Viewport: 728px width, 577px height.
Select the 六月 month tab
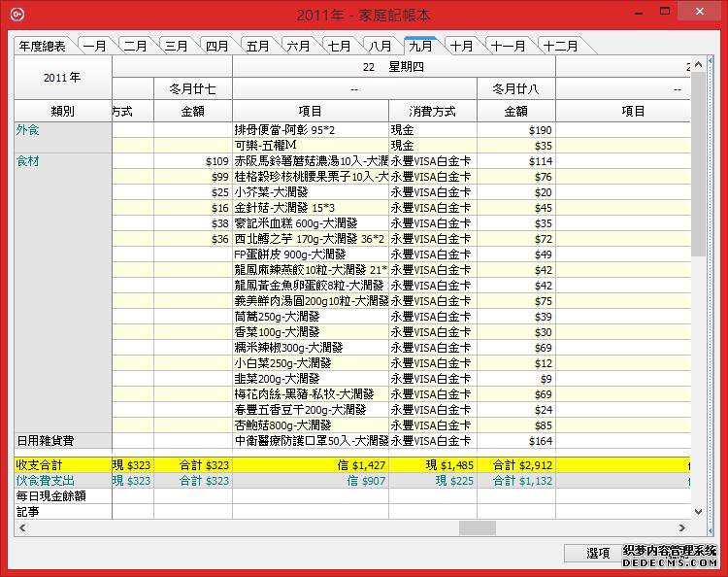pyautogui.click(x=298, y=46)
